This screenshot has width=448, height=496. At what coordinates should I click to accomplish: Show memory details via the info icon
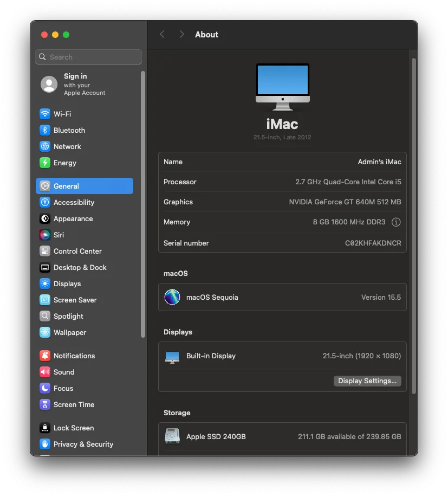pos(396,222)
